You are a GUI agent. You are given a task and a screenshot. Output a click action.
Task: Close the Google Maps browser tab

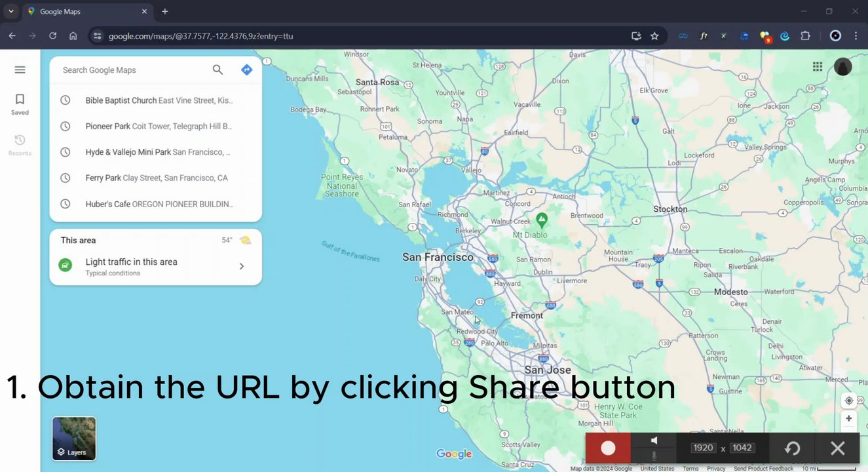(x=144, y=12)
